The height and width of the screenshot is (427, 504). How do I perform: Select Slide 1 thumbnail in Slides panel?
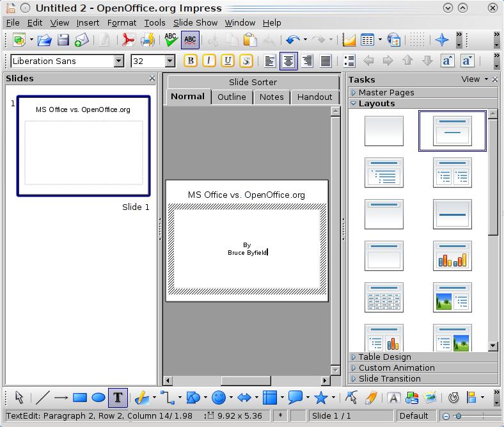pyautogui.click(x=84, y=146)
